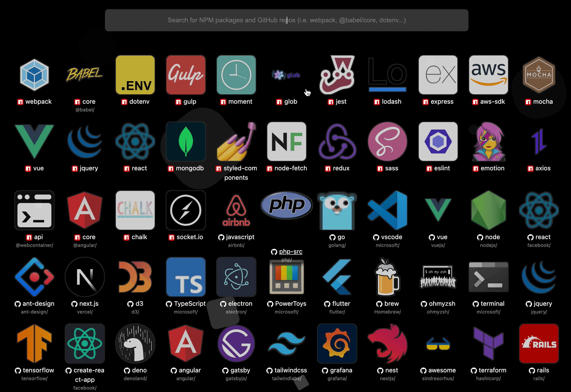571x392 pixels.
Task: Choose the tensorflow orange logo
Action: pyautogui.click(x=34, y=343)
